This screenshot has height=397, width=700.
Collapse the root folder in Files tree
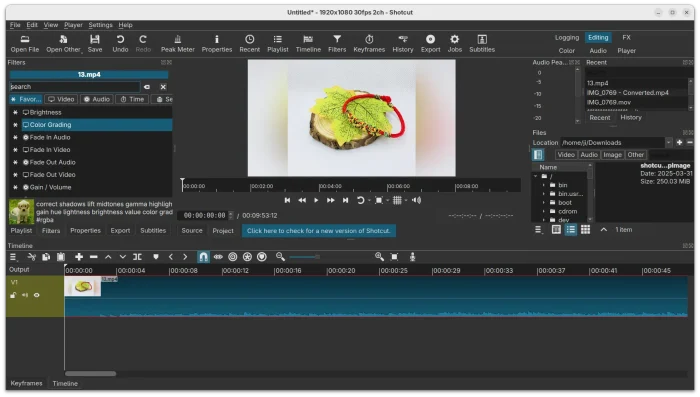[x=536, y=176]
